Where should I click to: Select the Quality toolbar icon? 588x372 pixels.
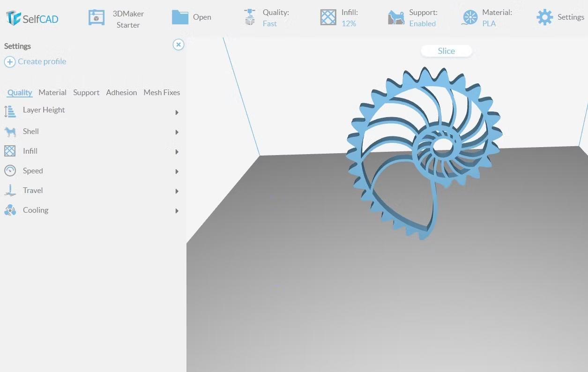pyautogui.click(x=250, y=16)
